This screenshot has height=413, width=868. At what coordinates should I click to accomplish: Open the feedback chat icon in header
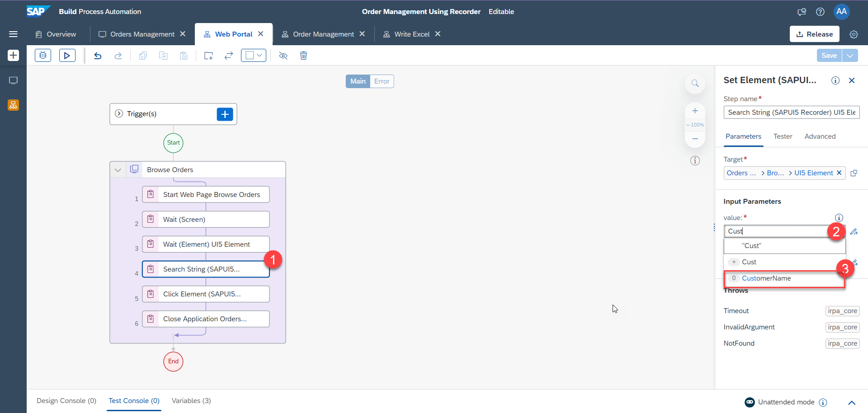point(802,12)
